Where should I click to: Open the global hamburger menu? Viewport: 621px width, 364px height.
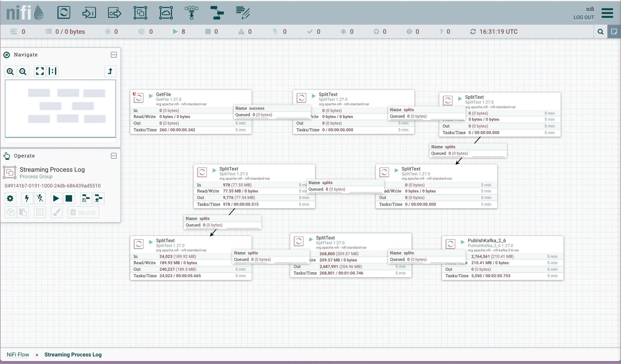[x=607, y=13]
